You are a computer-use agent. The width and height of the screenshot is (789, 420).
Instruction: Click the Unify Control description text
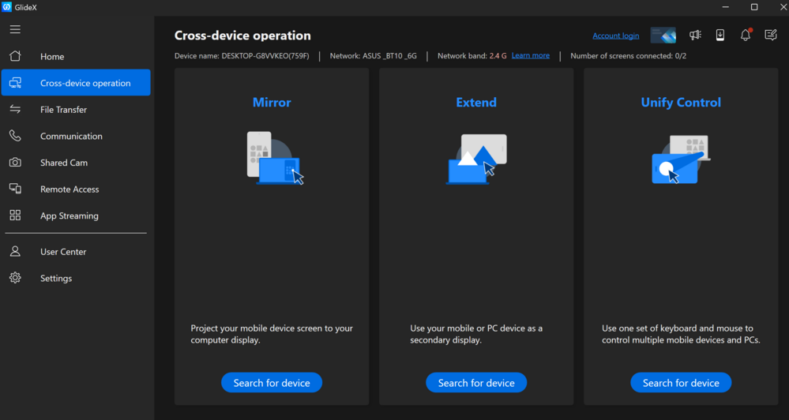(681, 334)
